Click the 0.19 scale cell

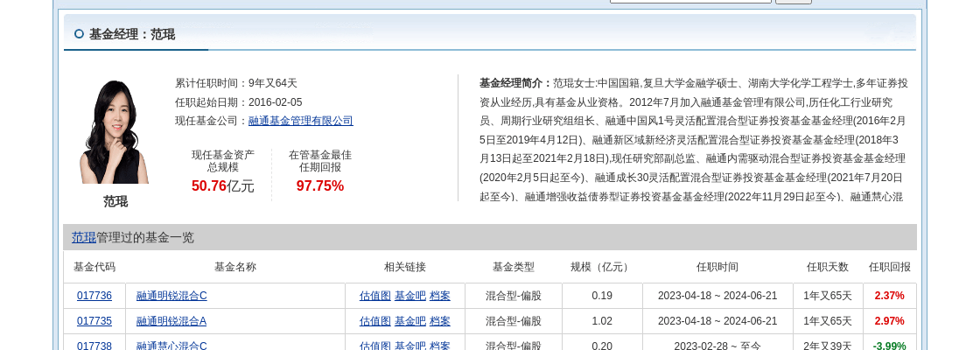coord(602,296)
